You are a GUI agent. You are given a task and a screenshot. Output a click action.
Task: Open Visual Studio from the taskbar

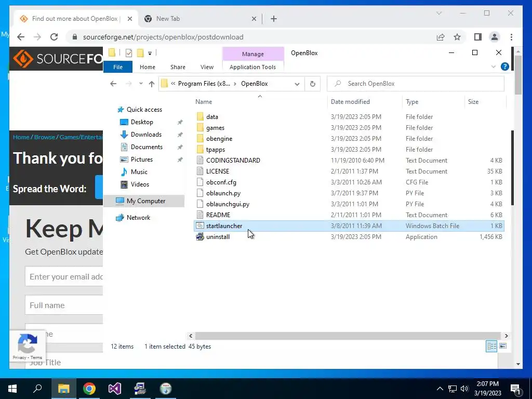[x=115, y=388]
